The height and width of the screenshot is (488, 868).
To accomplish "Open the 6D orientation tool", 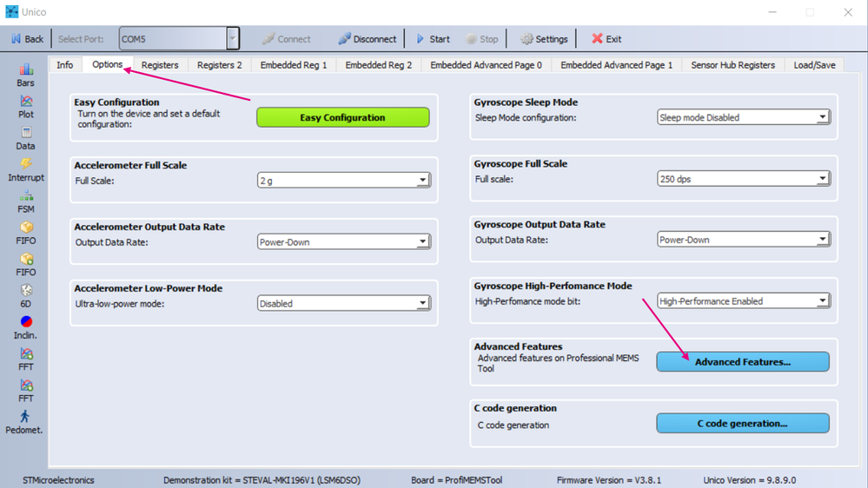I will point(25,296).
